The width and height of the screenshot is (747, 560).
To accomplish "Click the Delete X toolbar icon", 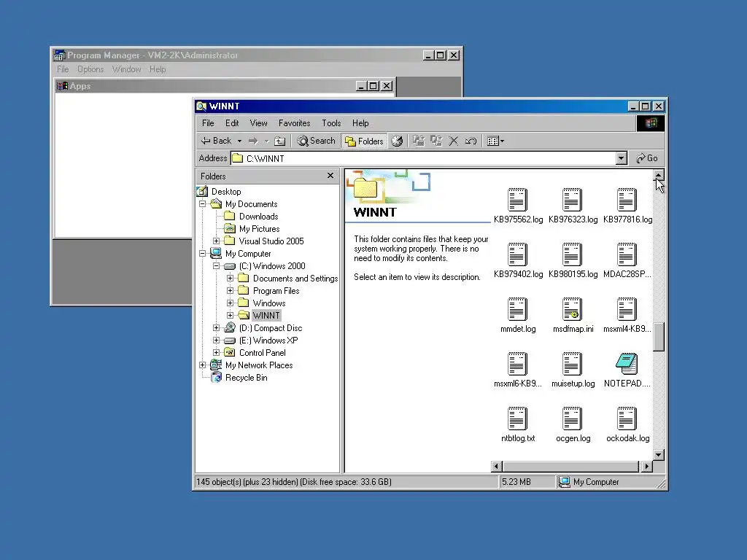I will [454, 141].
